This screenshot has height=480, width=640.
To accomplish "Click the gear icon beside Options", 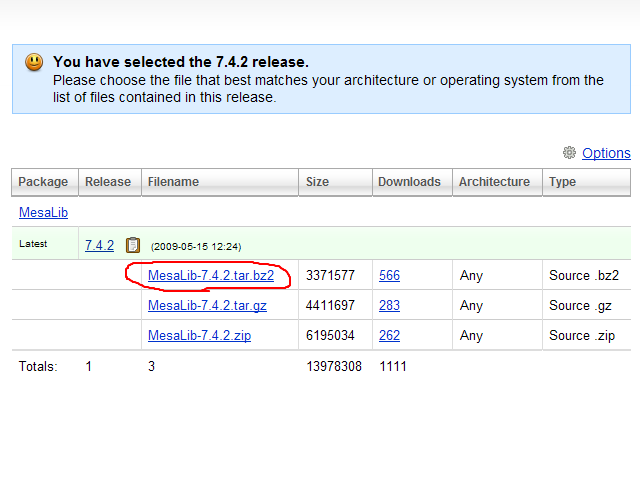I will (569, 153).
